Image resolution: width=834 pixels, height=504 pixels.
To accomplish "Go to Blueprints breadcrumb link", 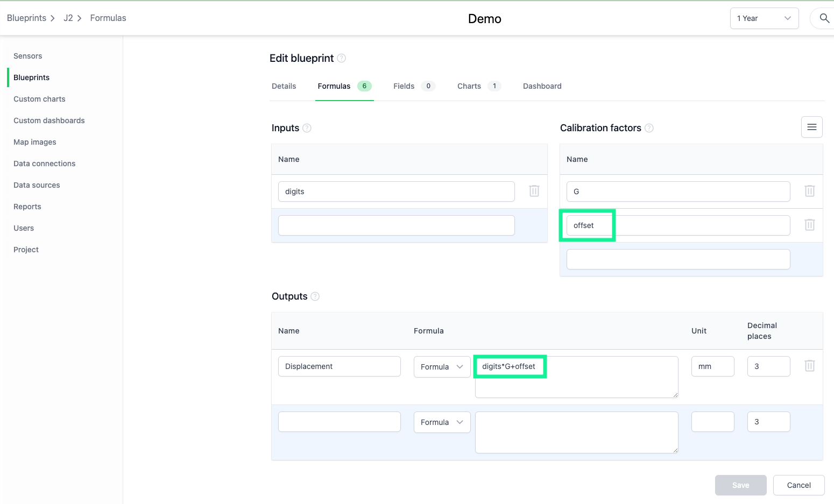I will point(26,18).
